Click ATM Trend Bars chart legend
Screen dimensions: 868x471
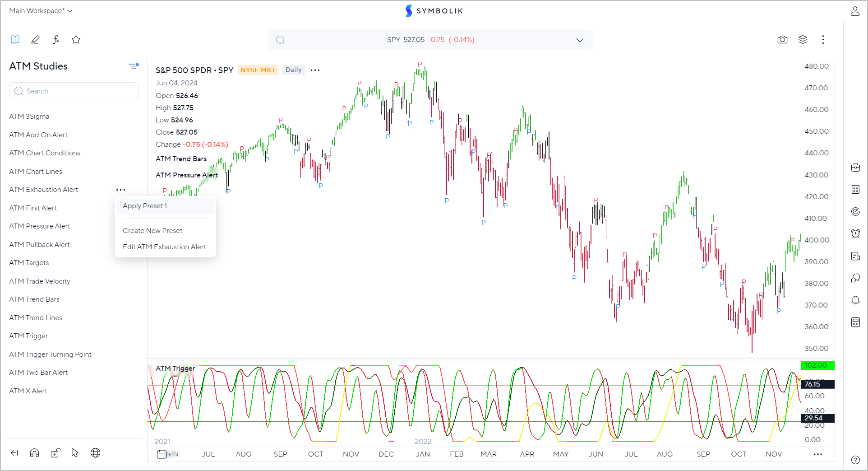click(181, 159)
